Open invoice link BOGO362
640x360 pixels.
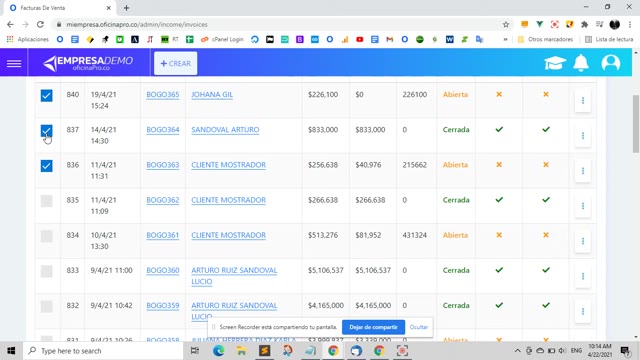[x=162, y=200]
